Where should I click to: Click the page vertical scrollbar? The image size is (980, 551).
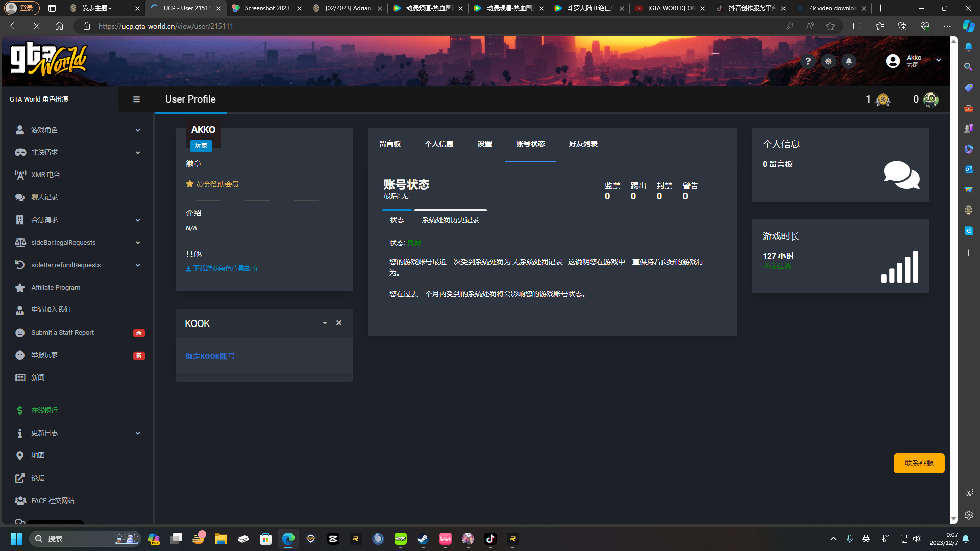(953, 280)
